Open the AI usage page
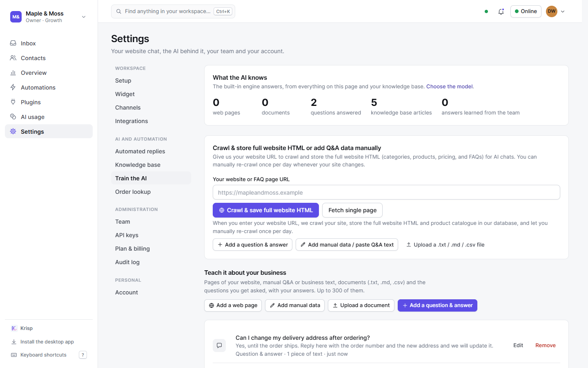588x368 pixels. click(x=49, y=117)
